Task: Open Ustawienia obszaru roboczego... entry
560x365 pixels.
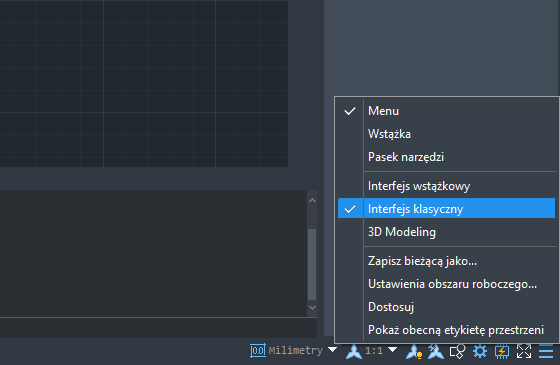Action: point(446,284)
